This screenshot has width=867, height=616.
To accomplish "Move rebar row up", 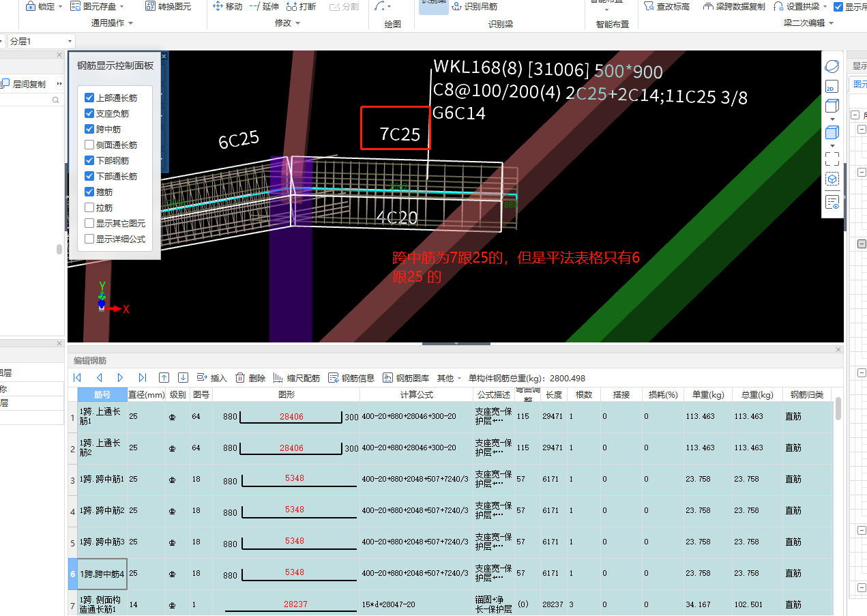I will coord(164,378).
